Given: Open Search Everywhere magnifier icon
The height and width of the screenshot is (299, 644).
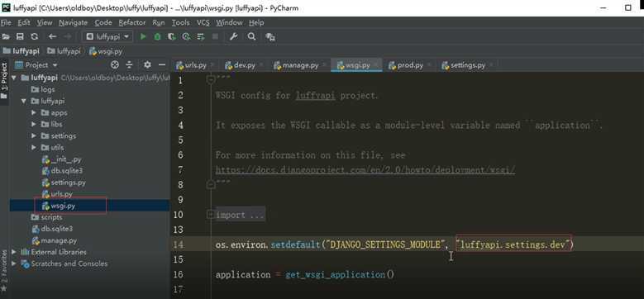Looking at the screenshot, I should point(251,37).
